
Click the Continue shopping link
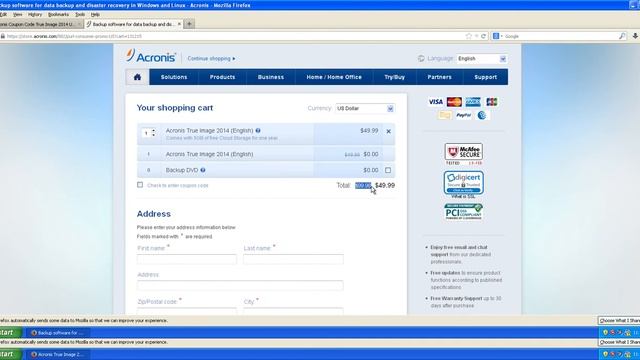[x=211, y=58]
